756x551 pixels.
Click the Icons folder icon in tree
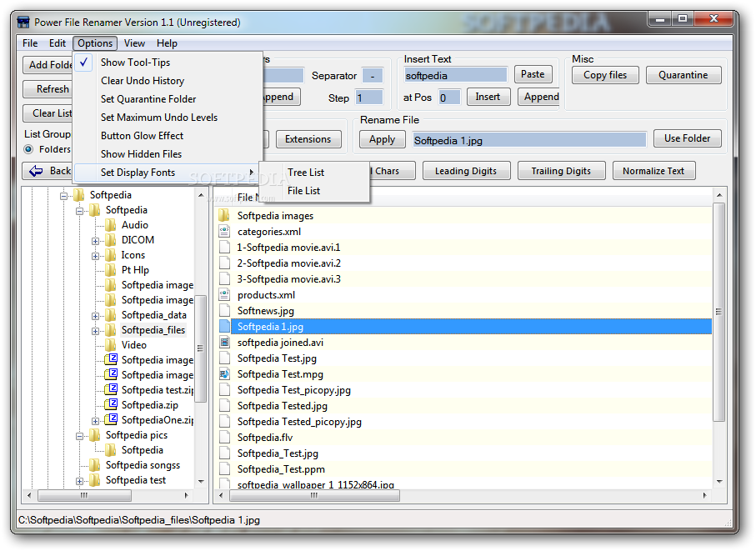(110, 254)
